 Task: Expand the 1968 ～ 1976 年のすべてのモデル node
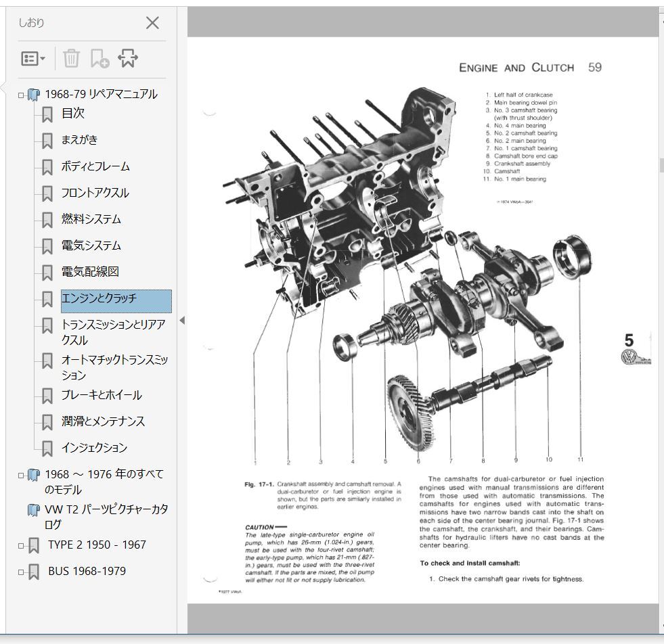coord(21,475)
